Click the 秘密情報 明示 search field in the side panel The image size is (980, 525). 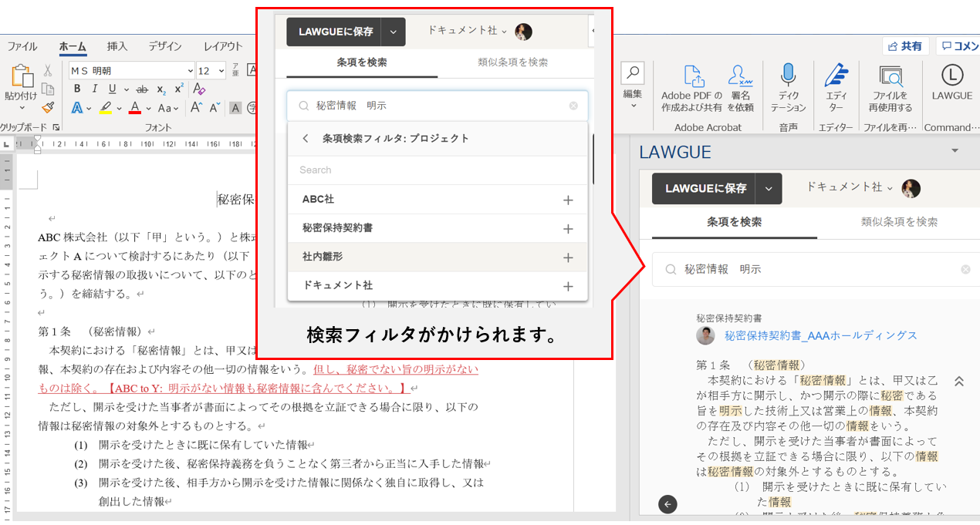(x=810, y=269)
